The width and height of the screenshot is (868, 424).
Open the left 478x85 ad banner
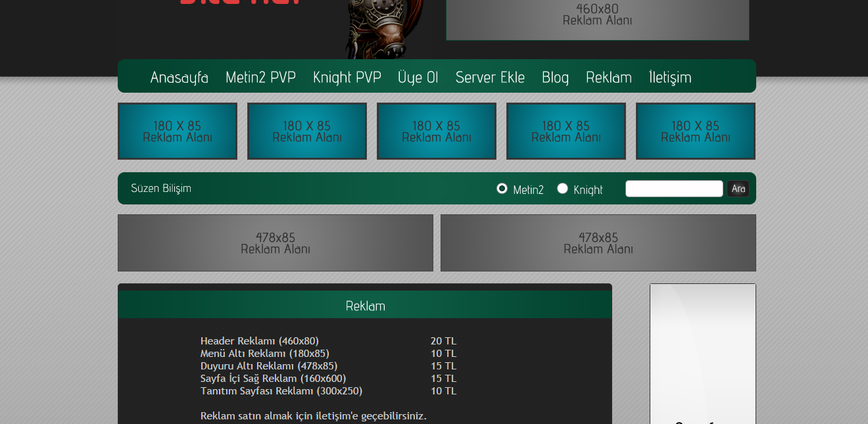point(276,243)
